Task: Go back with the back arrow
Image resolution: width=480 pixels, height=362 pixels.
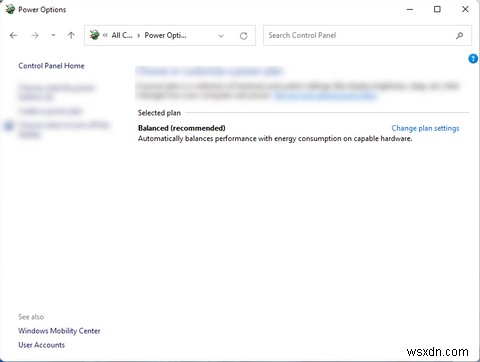Action: (x=13, y=35)
